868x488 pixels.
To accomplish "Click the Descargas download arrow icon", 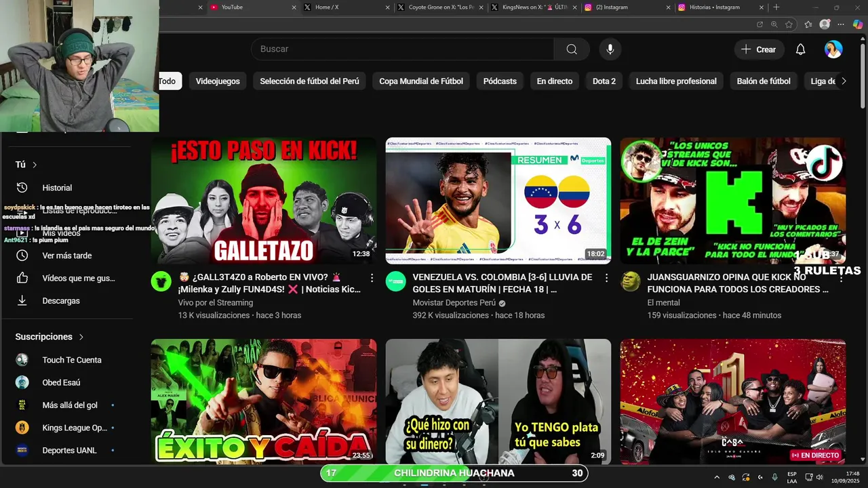I will coord(22,300).
